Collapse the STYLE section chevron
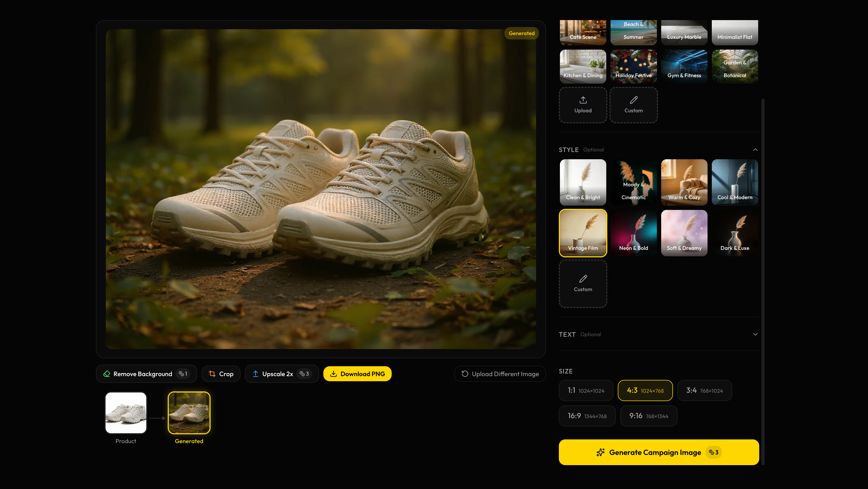 point(755,150)
